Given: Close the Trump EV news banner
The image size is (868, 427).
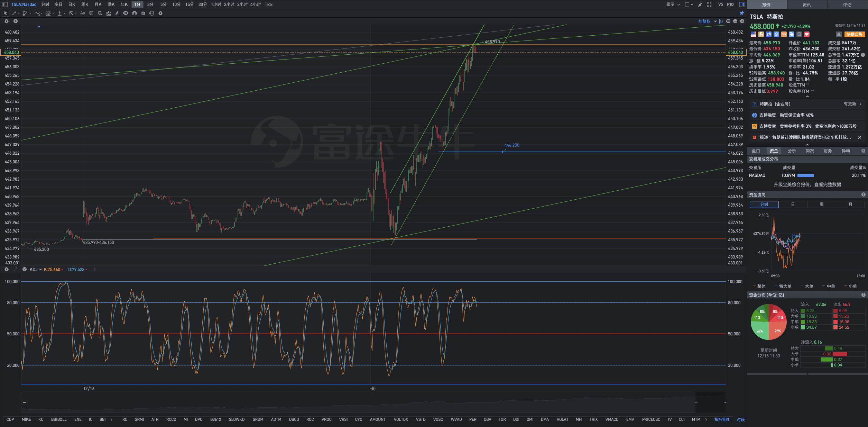Looking at the screenshot, I should [x=860, y=137].
